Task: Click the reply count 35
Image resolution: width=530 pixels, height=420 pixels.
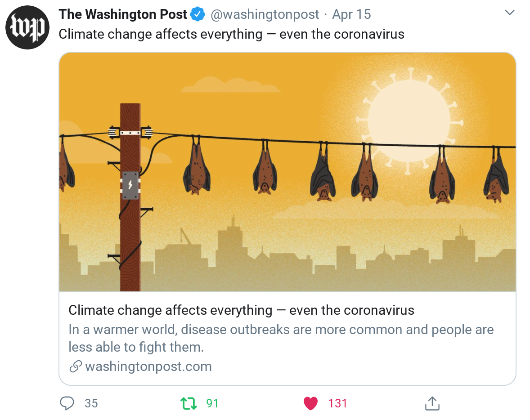Action: click(91, 403)
